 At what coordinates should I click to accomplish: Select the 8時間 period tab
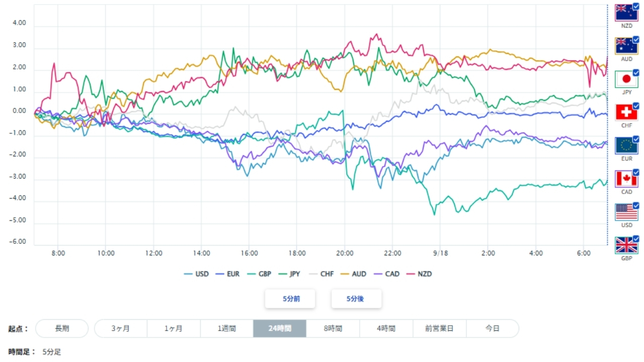click(x=333, y=328)
